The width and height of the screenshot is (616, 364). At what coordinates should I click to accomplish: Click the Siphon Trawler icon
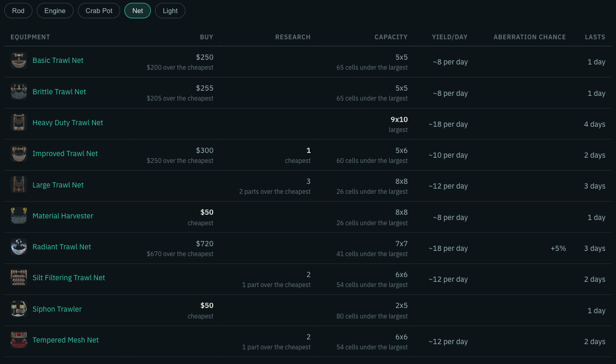19,309
